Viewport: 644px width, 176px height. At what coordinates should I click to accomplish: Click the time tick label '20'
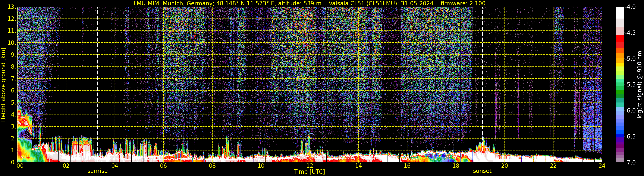coord(505,166)
